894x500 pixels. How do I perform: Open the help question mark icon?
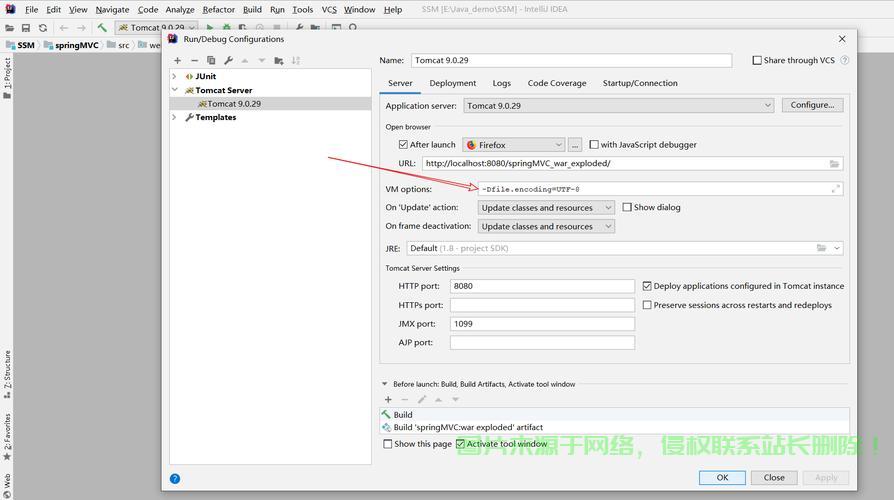click(x=175, y=479)
